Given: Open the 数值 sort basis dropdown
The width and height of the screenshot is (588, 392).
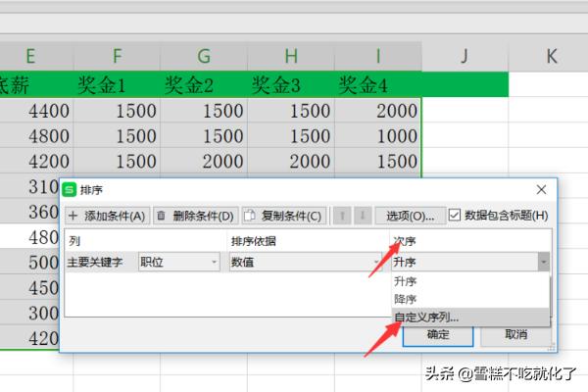Looking at the screenshot, I should (375, 262).
